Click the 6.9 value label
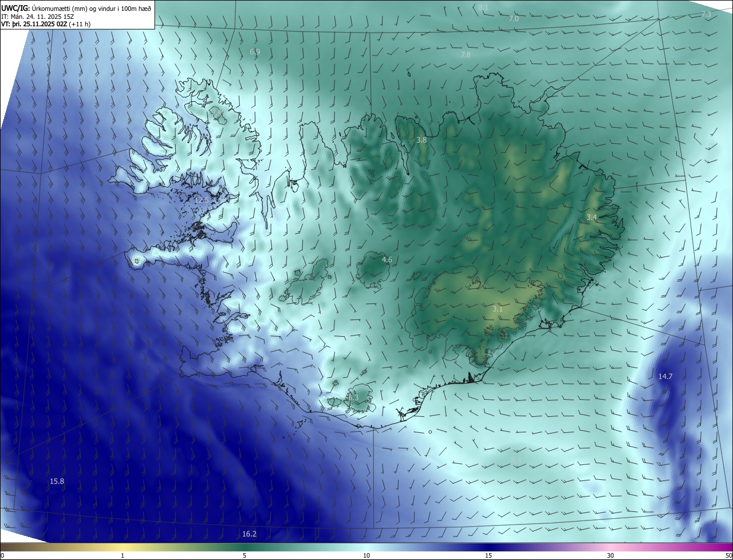 (255, 52)
